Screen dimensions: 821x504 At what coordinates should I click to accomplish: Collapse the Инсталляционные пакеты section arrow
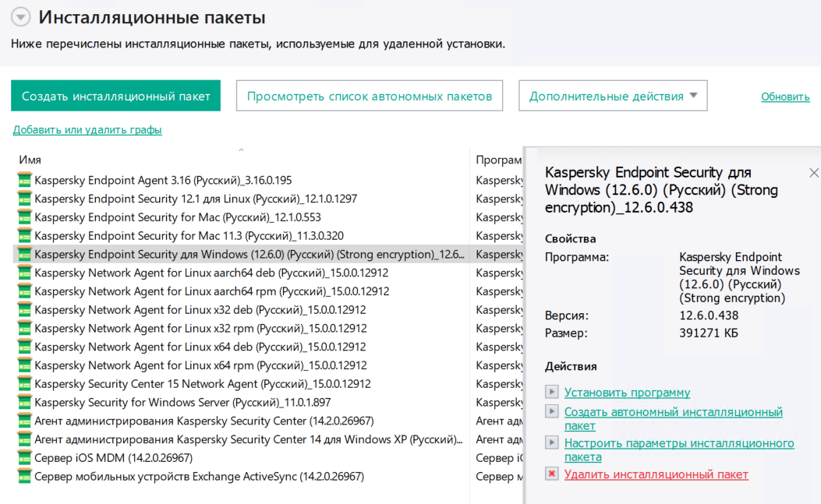[x=20, y=18]
